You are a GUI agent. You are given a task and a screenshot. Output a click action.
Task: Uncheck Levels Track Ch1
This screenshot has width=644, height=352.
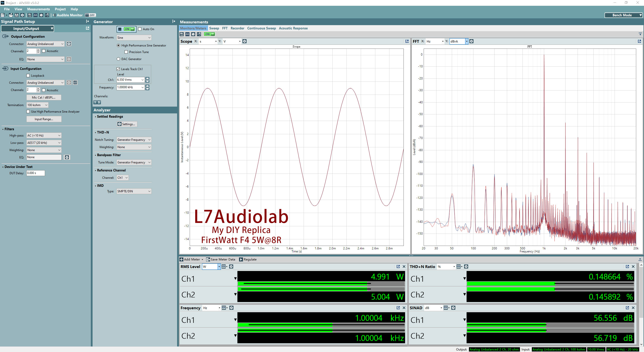pos(118,69)
